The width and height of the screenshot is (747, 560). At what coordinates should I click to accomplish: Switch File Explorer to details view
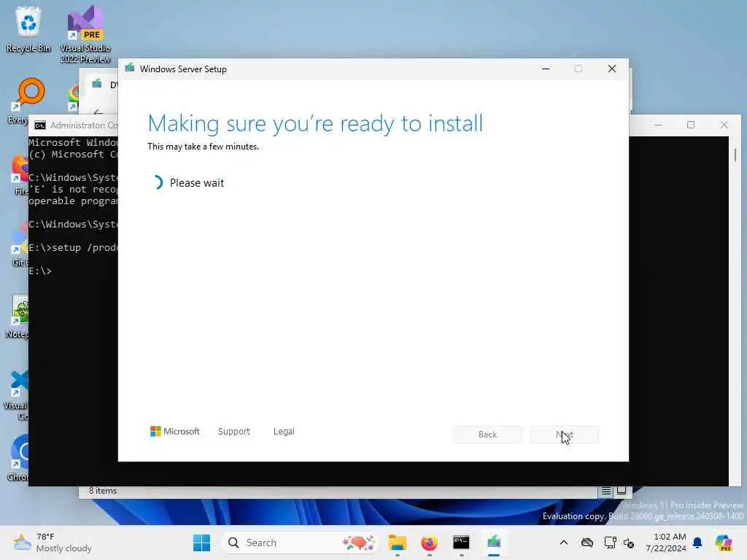(606, 491)
